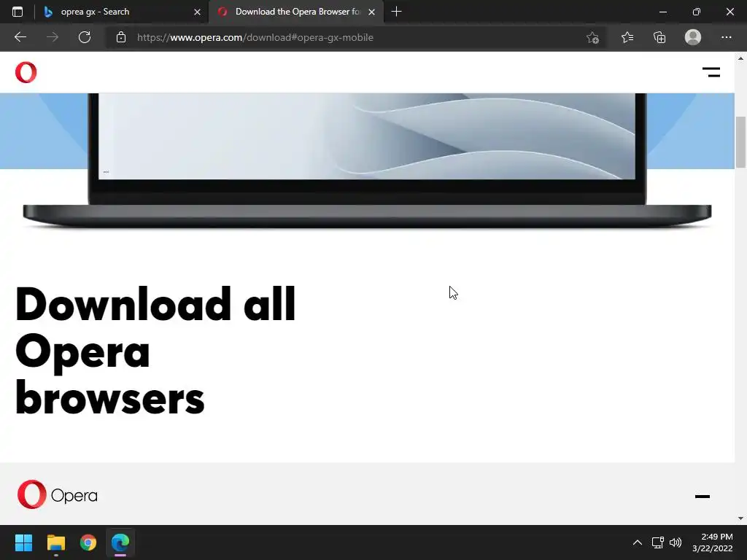
Task: Add this page to favorites
Action: 592,37
